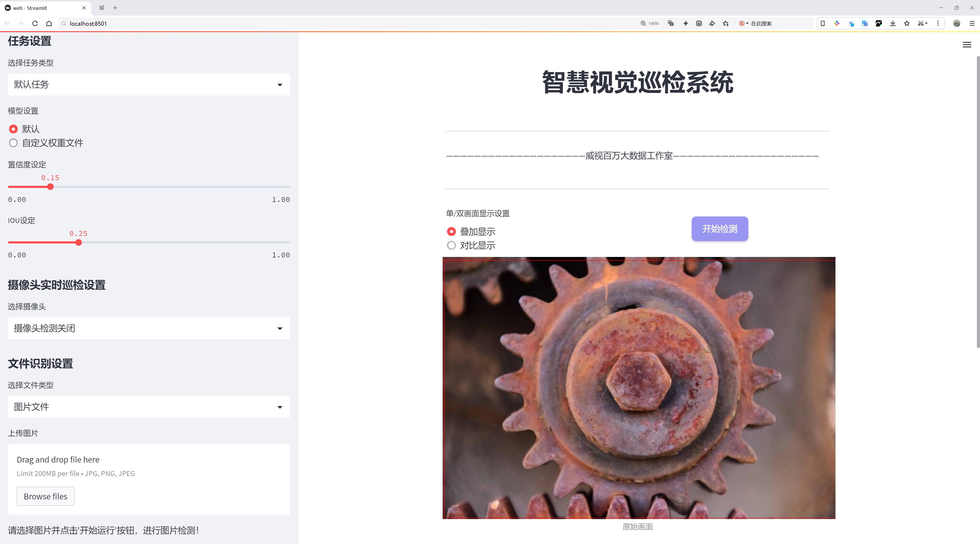Screen dimensions: 980x544
Task: Click the add-to-favorites star icon
Action: click(725, 24)
